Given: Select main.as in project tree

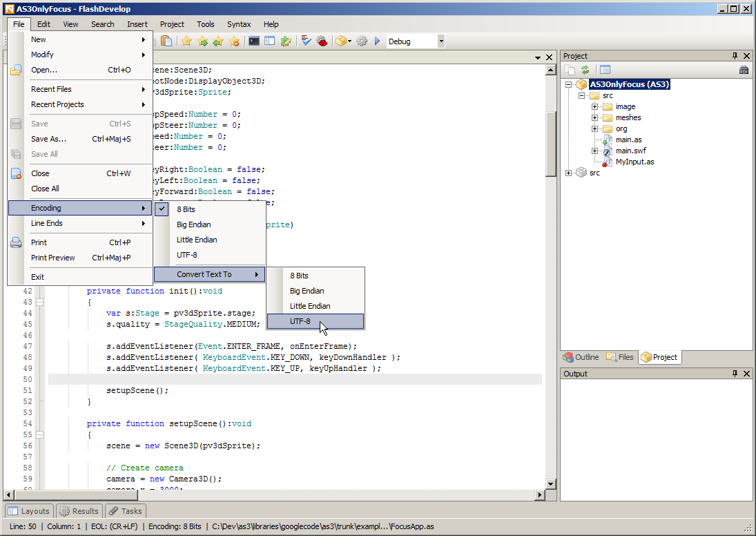Looking at the screenshot, I should (628, 140).
